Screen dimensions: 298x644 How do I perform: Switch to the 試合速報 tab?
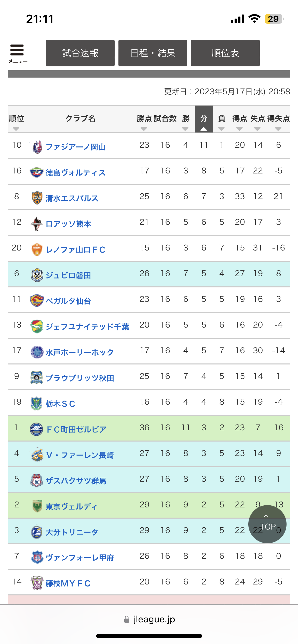tap(80, 53)
